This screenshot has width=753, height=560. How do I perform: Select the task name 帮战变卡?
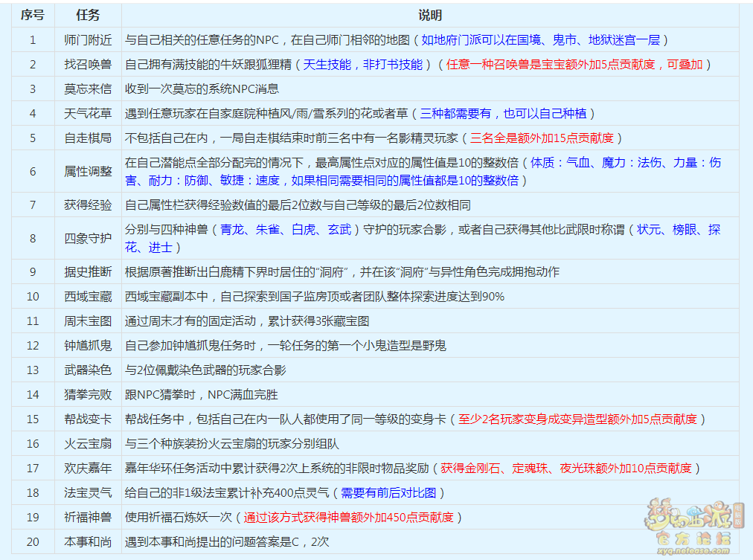[88, 419]
